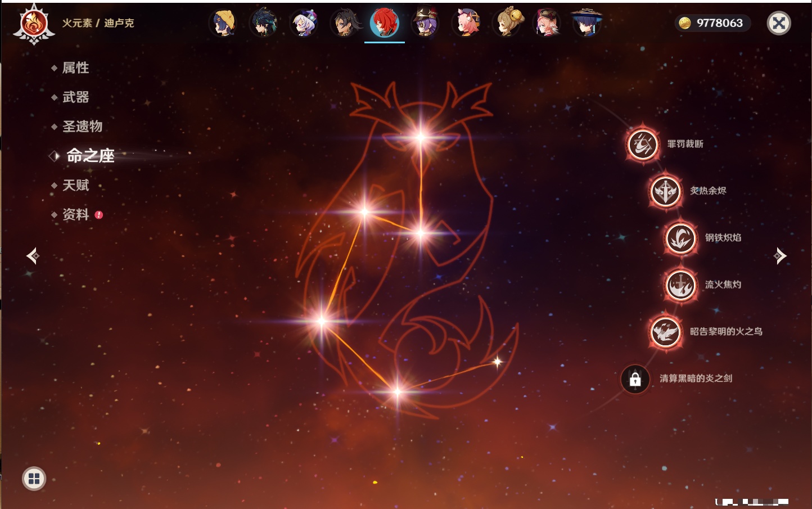Click the dim unlit star at constellation tail
Screen dimensions: 812x509
497,362
